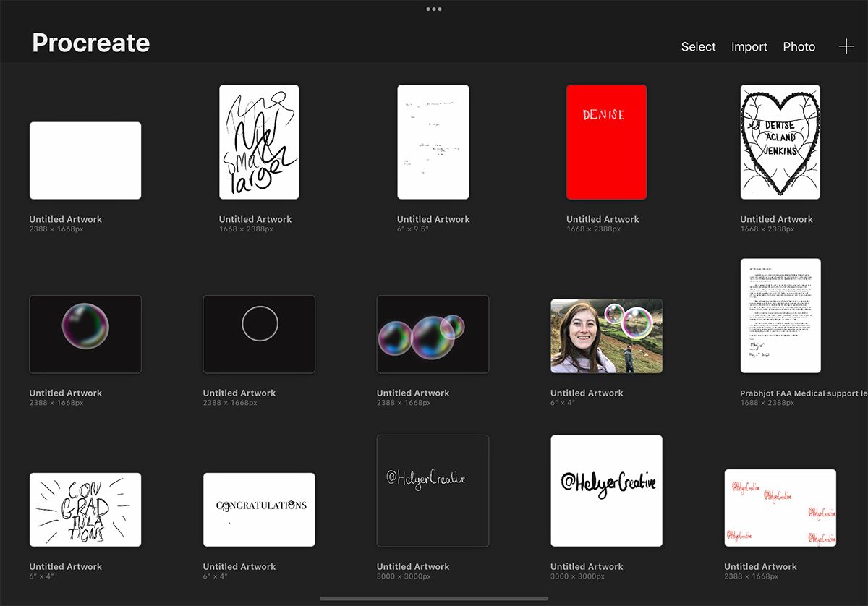Open the typed CONGRATULATIONS artwork
Viewport: 868px width, 606px height.
(258, 509)
